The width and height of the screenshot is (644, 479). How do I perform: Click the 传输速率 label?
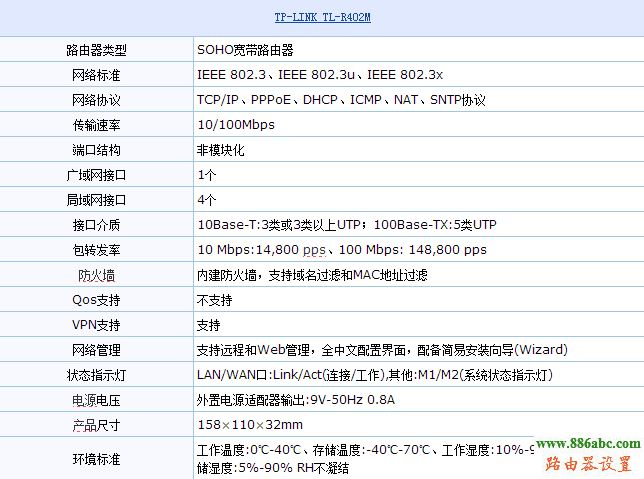(x=97, y=125)
